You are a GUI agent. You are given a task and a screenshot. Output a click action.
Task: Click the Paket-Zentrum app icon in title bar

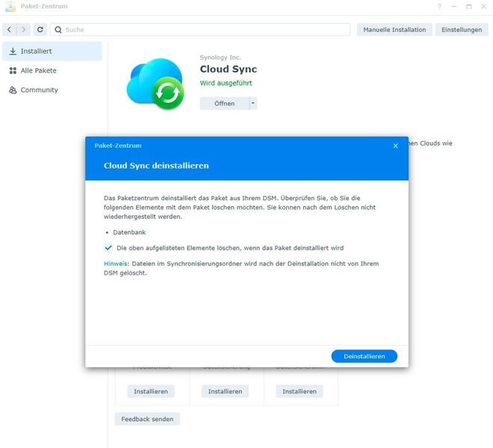click(x=10, y=7)
